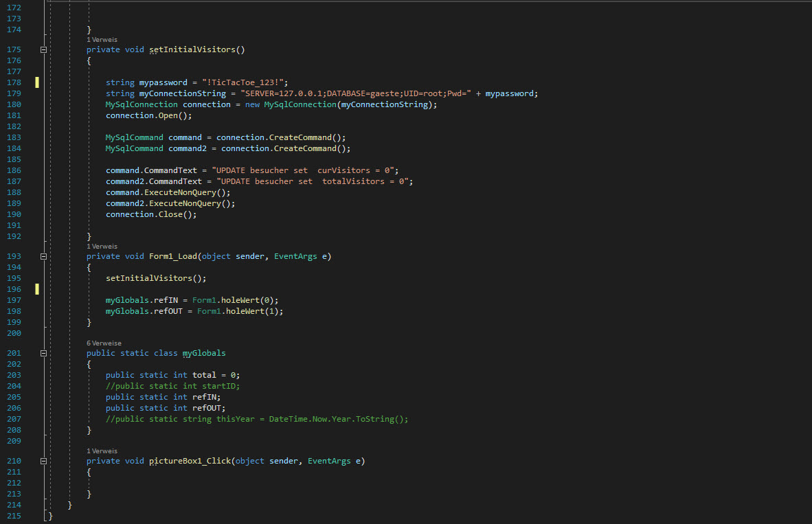This screenshot has height=524, width=812.
Task: Click the yellow change marker beside line 178
Action: pos(37,82)
